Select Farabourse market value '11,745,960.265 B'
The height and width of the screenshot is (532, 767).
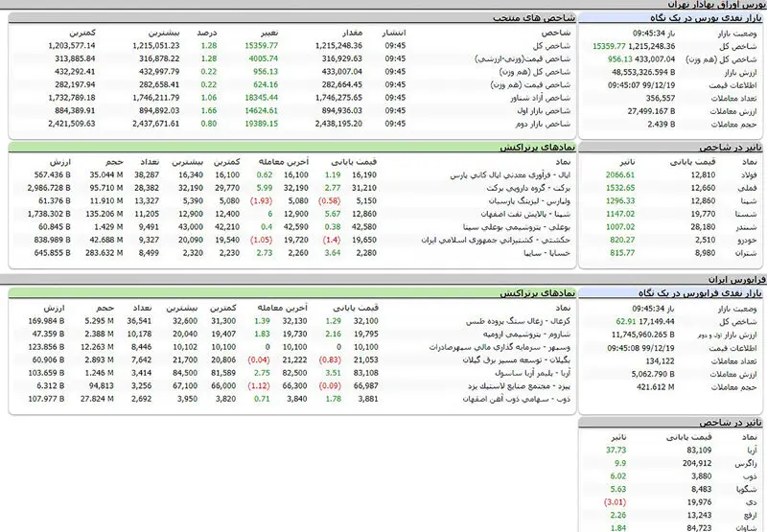point(643,335)
